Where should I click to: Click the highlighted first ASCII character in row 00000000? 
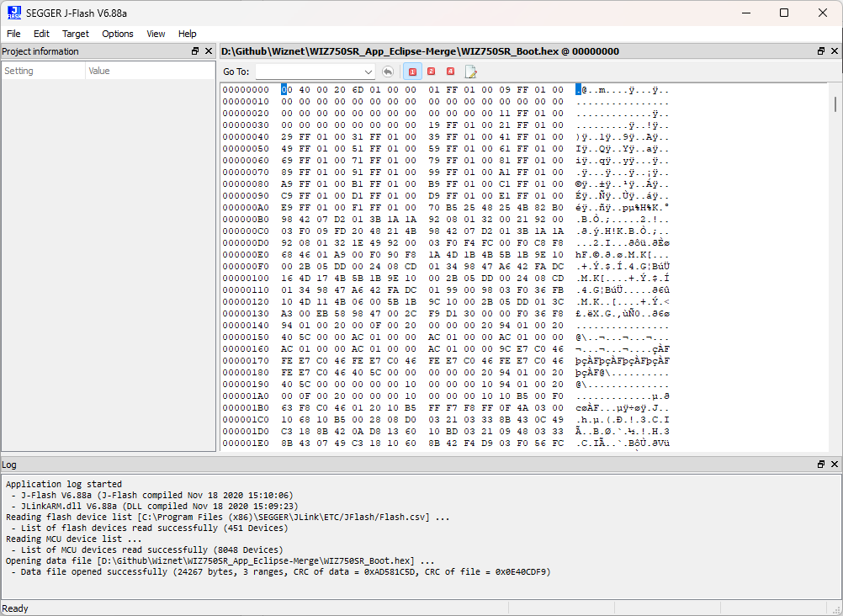click(579, 90)
